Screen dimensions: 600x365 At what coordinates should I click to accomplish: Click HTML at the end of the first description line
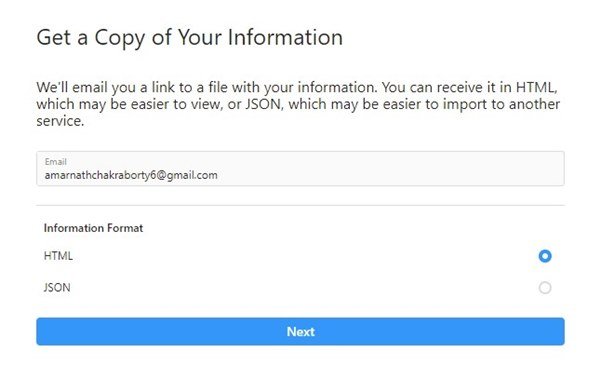coord(536,87)
